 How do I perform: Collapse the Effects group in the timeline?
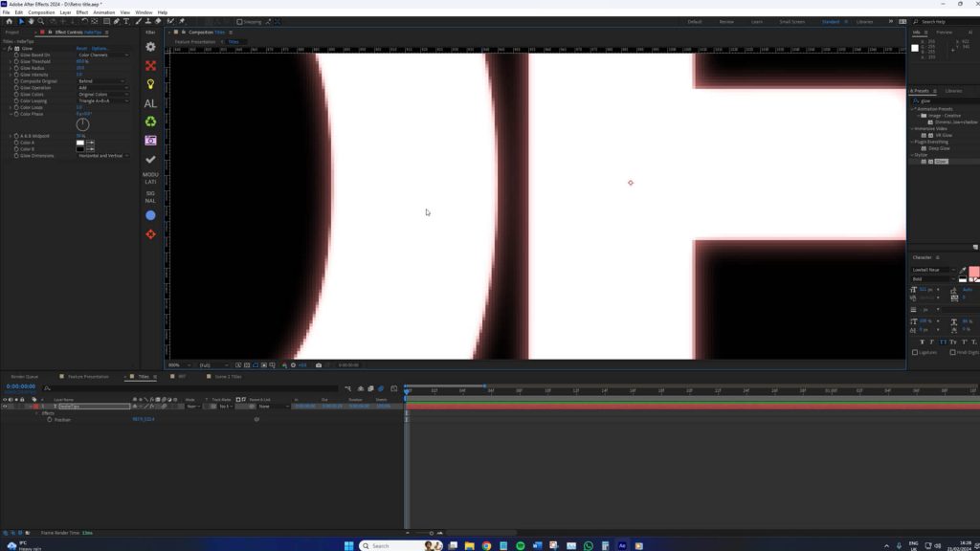pos(37,413)
